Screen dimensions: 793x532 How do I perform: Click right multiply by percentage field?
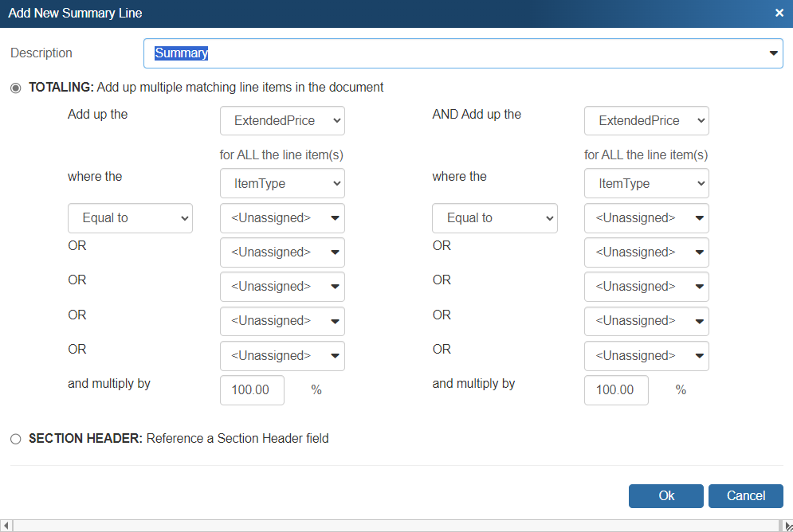click(616, 390)
